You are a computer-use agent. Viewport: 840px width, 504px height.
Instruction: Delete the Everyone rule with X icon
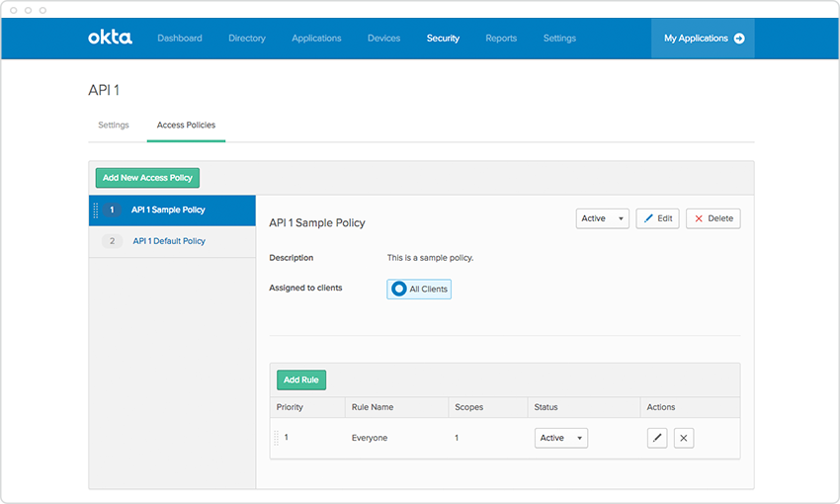click(x=684, y=438)
